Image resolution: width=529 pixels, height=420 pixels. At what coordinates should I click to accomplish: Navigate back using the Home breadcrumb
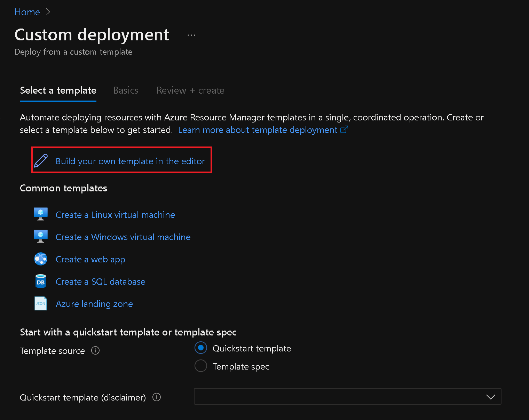pyautogui.click(x=27, y=11)
